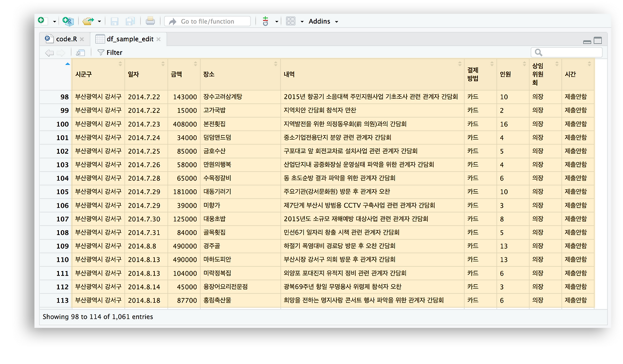Open the Create Project icon
Screen dimensions: 623x364
pyautogui.click(x=68, y=21)
